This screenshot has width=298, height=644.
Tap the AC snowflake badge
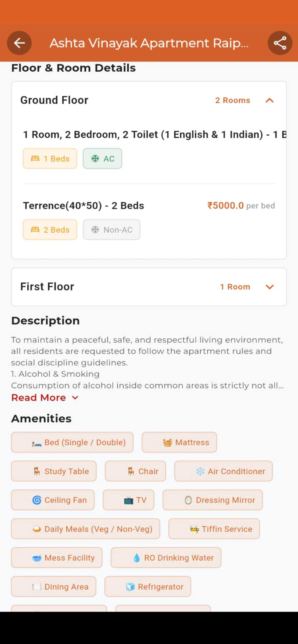102,159
